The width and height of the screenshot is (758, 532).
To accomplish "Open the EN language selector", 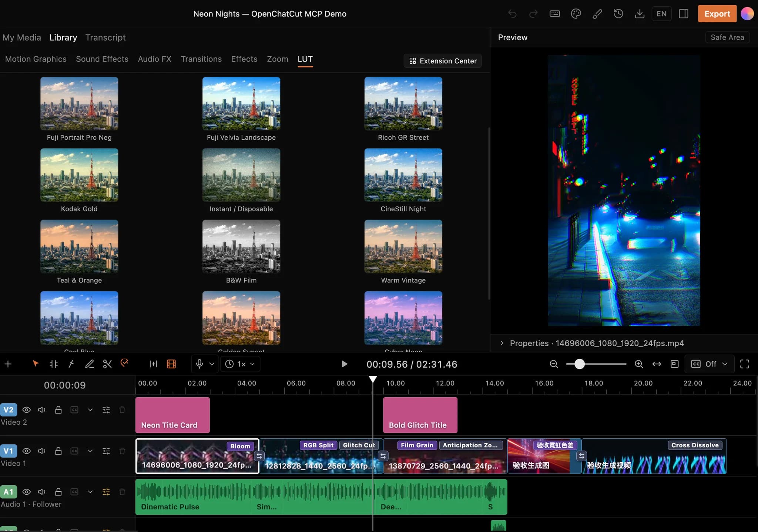I will point(661,14).
